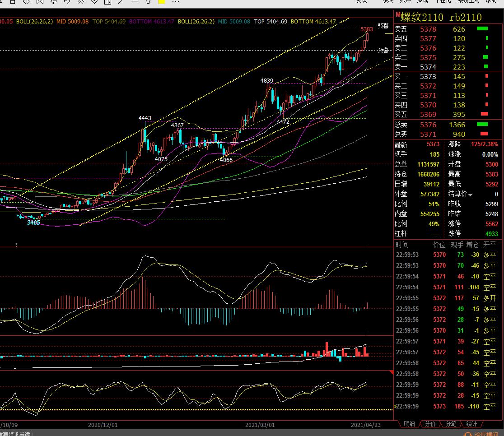
Task: Click the 买三 price 5371
Action: 428,95
